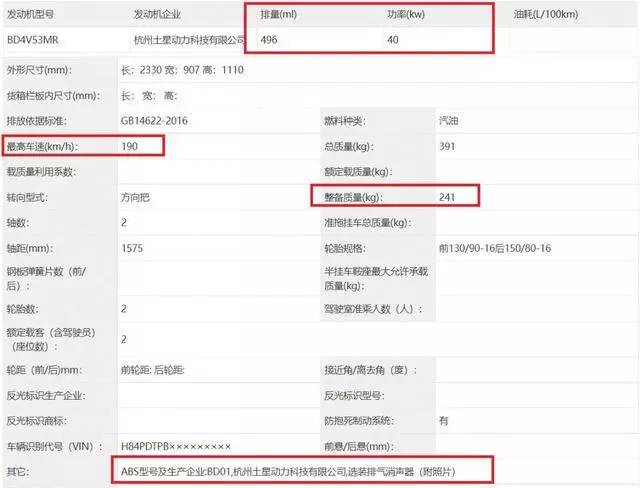Viewport: 640px width, 488px height.
Task: Click the 半挂车鞍座最大允许承载质量 label
Action: [x=376, y=279]
